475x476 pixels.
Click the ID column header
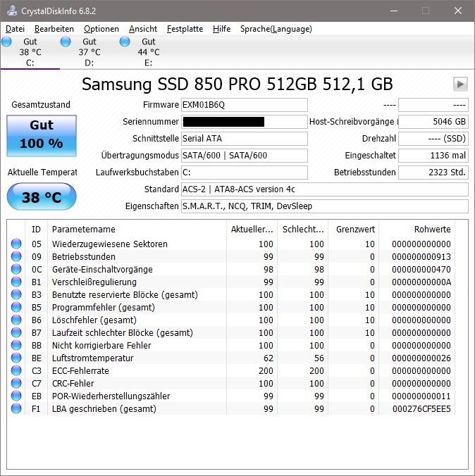click(36, 229)
